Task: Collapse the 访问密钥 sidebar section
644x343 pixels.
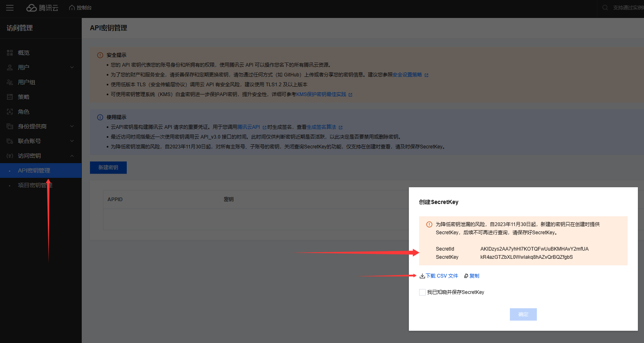Action: point(72,156)
